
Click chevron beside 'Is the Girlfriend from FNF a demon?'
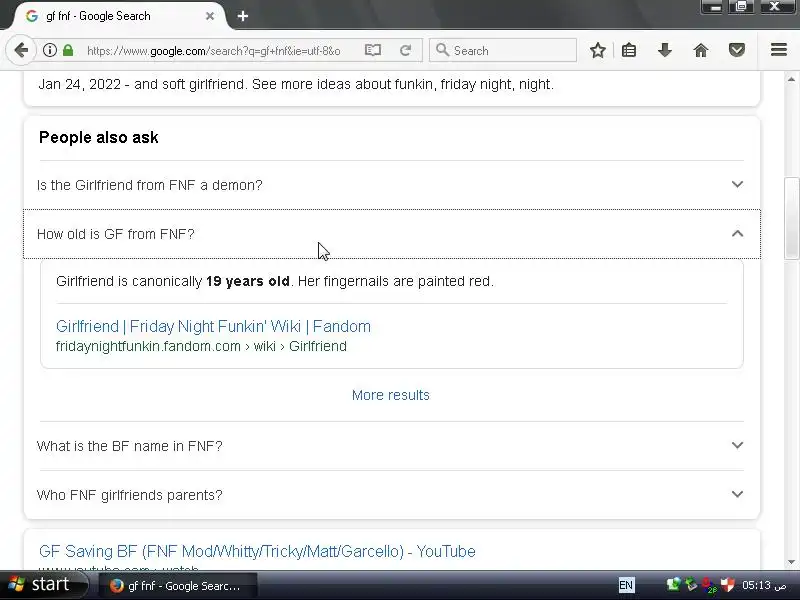coord(737,184)
